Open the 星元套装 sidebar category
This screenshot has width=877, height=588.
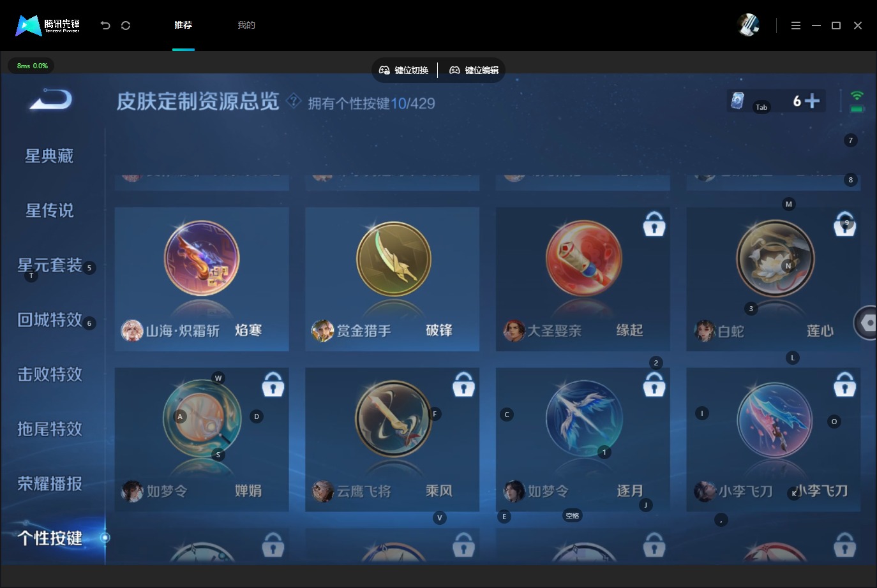50,265
